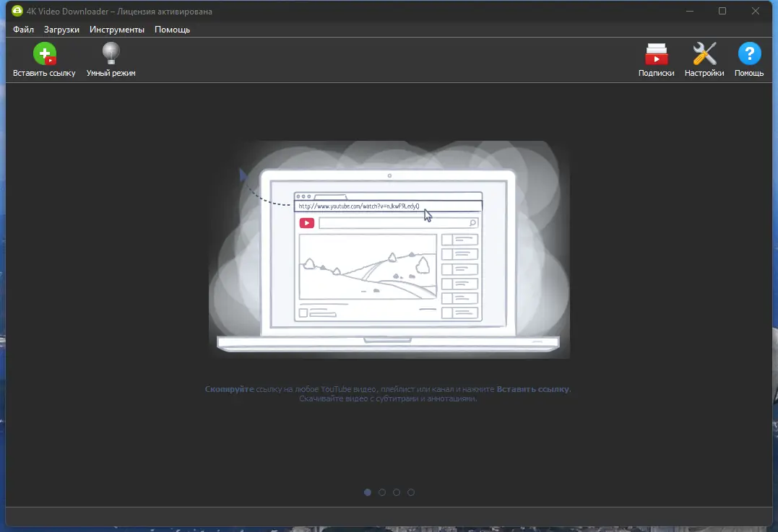Click the laptop tutorial illustration
778x532 pixels.
[389, 249]
